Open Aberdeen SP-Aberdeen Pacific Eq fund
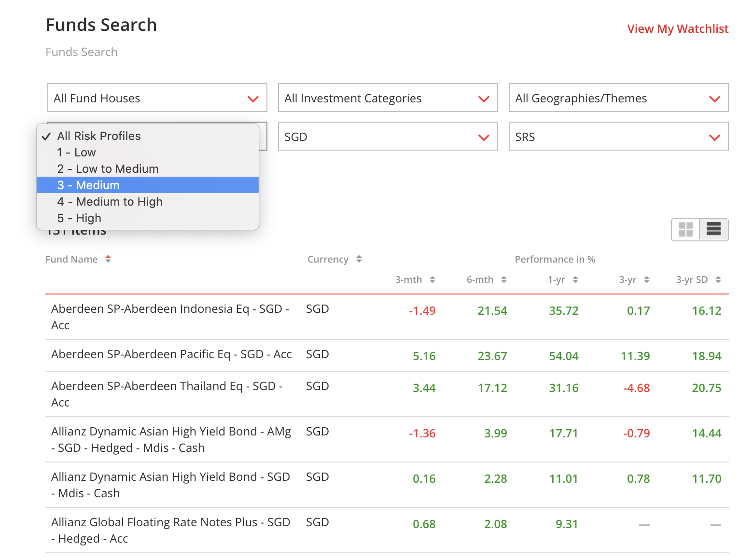753x560 pixels. tap(171, 354)
